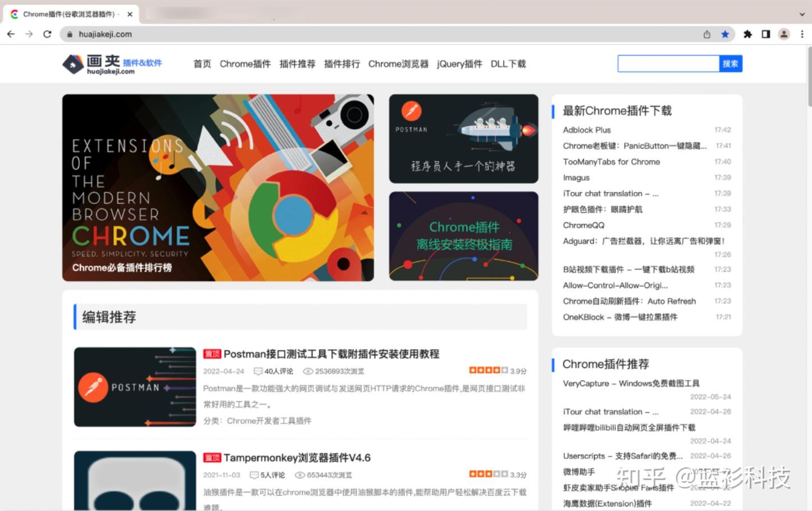Open 护眼色插件: 眼睛护航 link

[603, 209]
